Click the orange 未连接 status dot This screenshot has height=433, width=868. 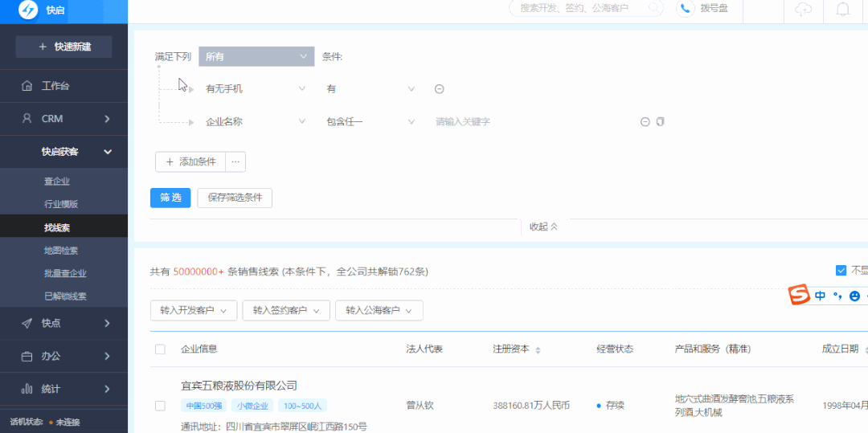[51, 423]
